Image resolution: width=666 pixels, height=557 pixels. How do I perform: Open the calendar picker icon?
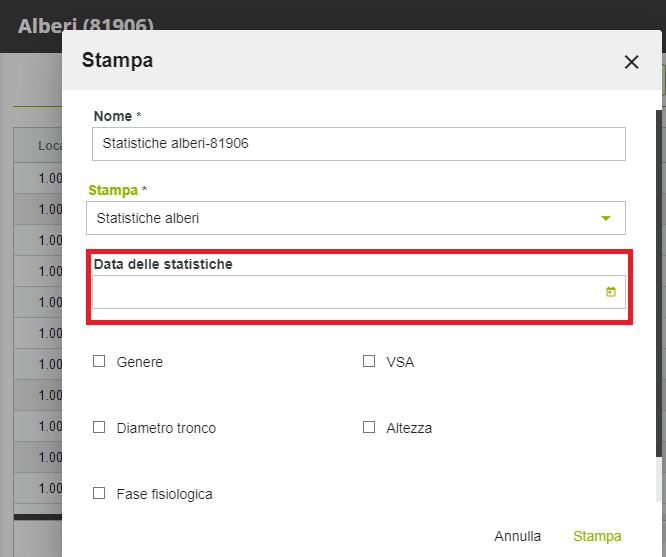610,292
